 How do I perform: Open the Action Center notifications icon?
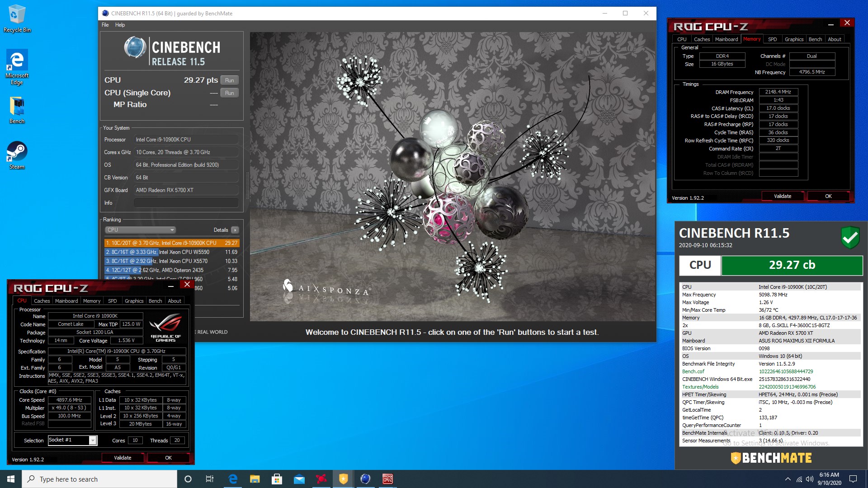pyautogui.click(x=853, y=479)
